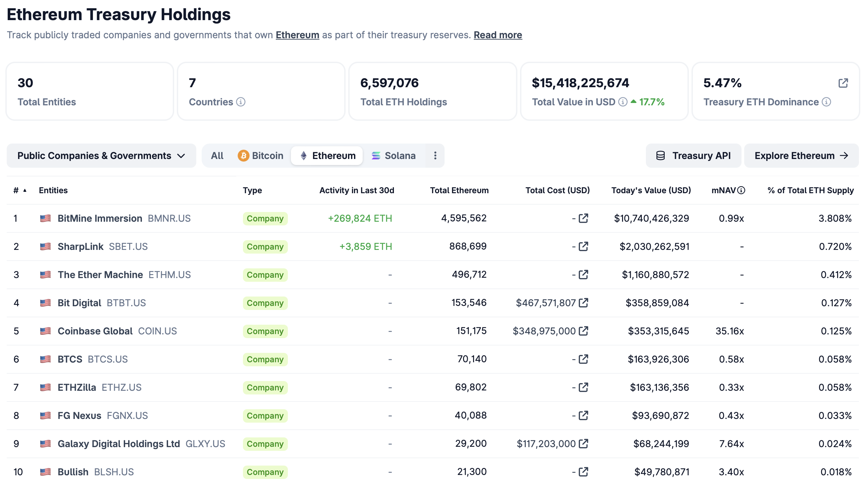Viewport: 868px width, 481px height.
Task: Open BitMine Immersion total cost source link icon
Action: 583,218
